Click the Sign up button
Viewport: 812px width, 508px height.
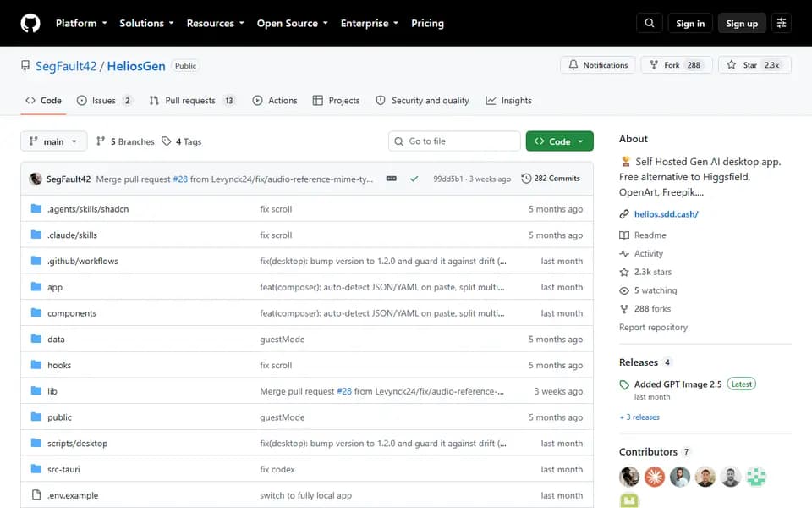(742, 24)
